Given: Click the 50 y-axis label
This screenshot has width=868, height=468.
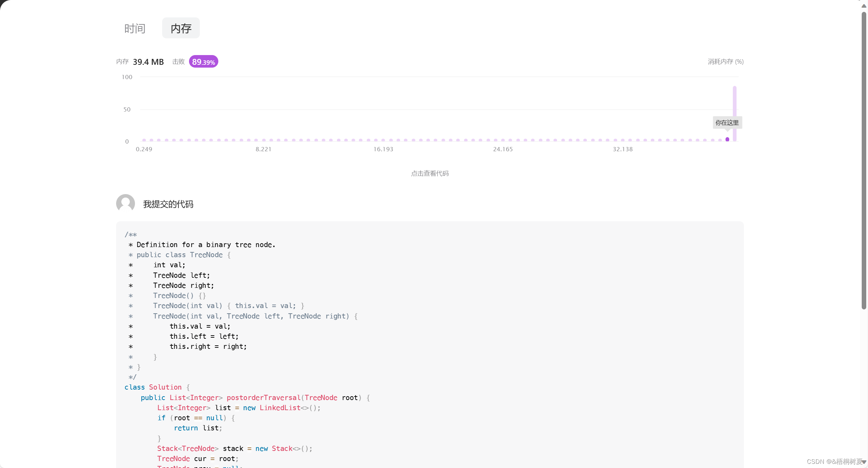Looking at the screenshot, I should click(x=127, y=109).
